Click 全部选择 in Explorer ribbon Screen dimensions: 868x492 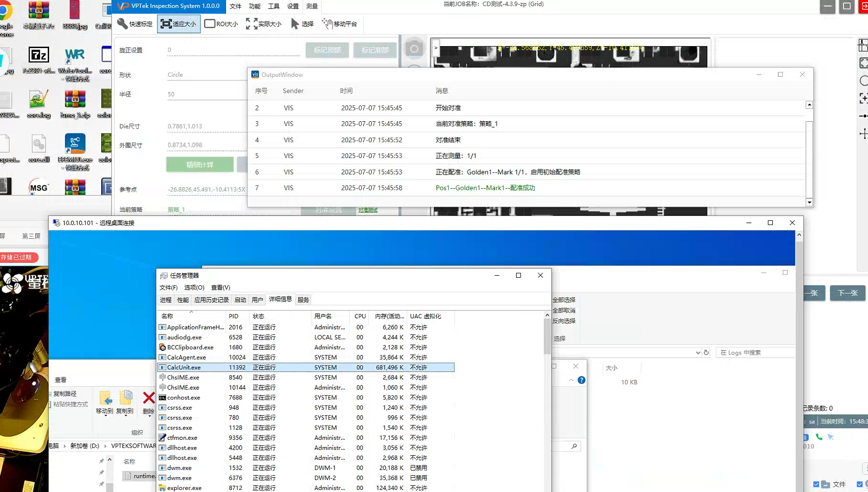pyautogui.click(x=564, y=300)
